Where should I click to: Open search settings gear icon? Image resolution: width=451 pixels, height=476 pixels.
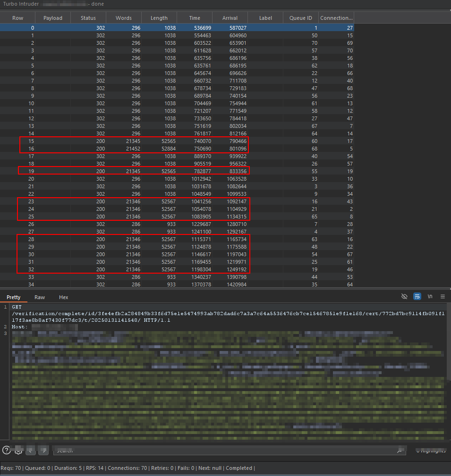coord(18,451)
